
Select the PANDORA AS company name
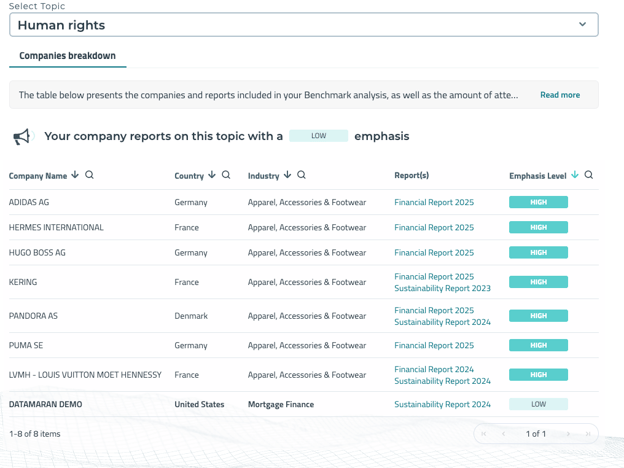[33, 316]
